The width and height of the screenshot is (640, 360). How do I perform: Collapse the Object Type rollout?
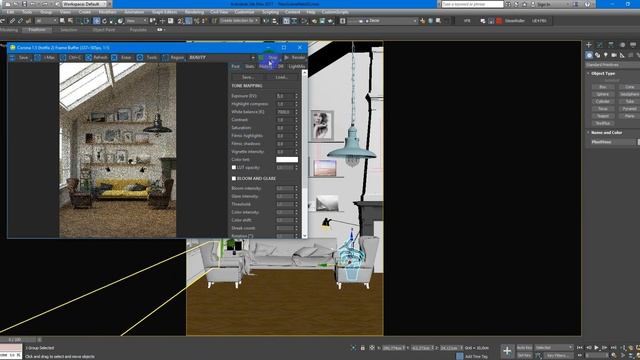point(603,73)
